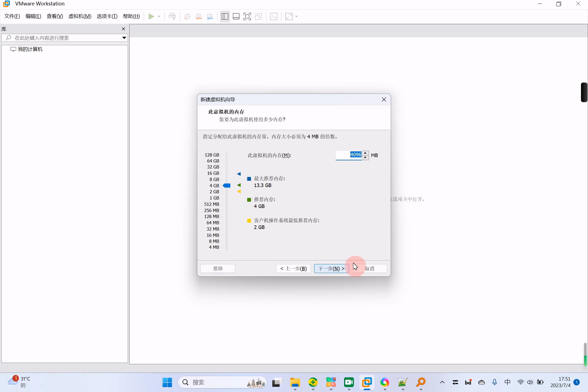The height and width of the screenshot is (392, 588).
Task: Click the 512 MB label on memory scale
Action: click(x=212, y=204)
